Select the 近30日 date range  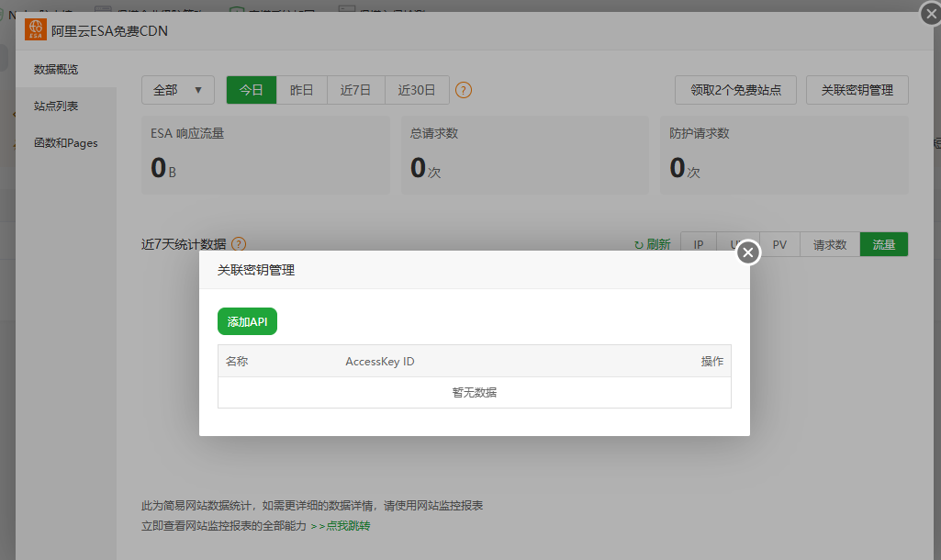pos(416,90)
